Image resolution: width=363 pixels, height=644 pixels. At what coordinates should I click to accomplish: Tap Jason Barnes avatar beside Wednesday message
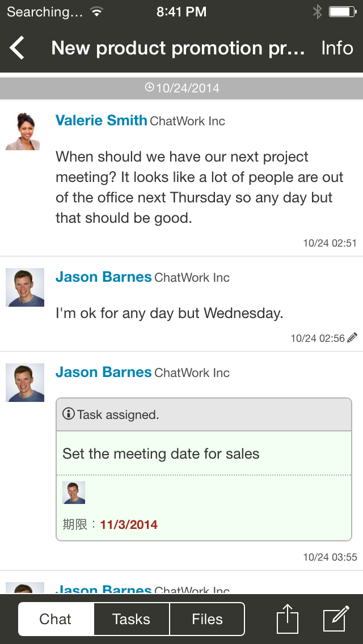tap(24, 287)
